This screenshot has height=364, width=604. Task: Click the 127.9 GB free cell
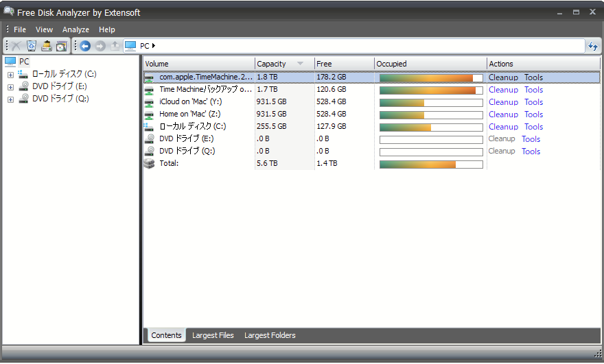tap(332, 126)
